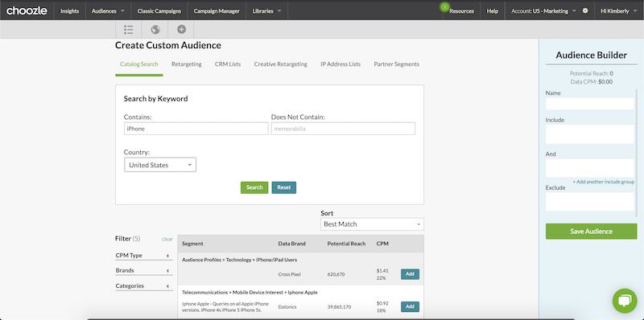Click the Telecommunications Iphone Apple segment title
644x320 pixels.
point(250,293)
